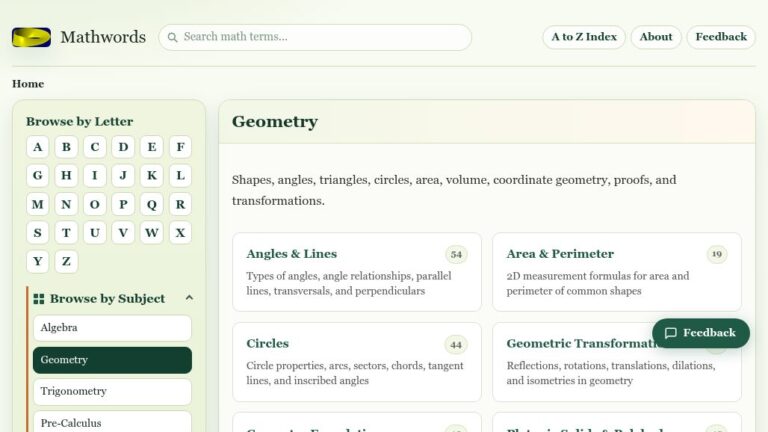
Task: Browse terms starting with letter C
Action: click(95, 147)
